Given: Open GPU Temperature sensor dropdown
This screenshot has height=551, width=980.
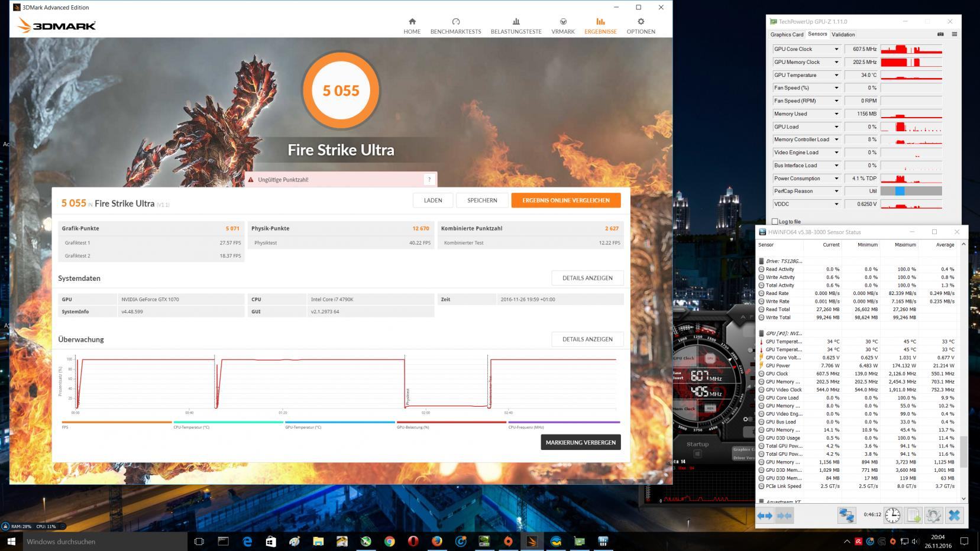Looking at the screenshot, I should coord(836,75).
